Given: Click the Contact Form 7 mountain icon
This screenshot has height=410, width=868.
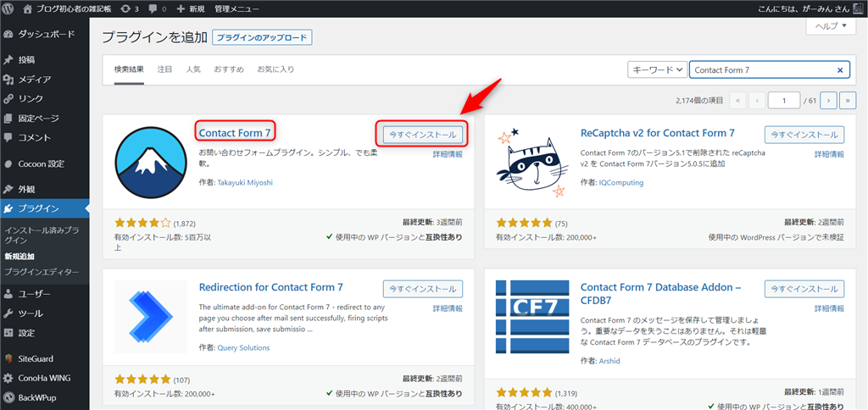Looking at the screenshot, I should (x=152, y=162).
